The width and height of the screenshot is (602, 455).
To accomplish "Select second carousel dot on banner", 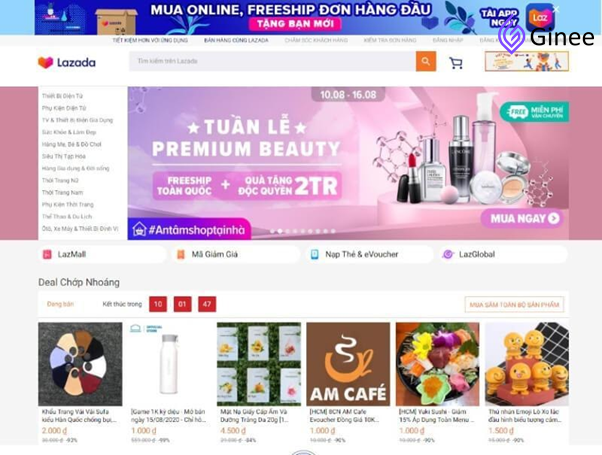I will pyautogui.click(x=280, y=231).
